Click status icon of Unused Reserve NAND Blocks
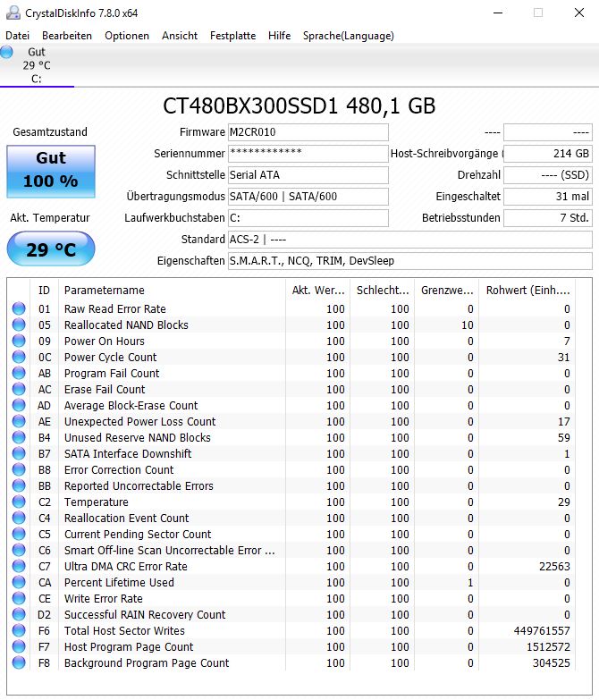 19,437
